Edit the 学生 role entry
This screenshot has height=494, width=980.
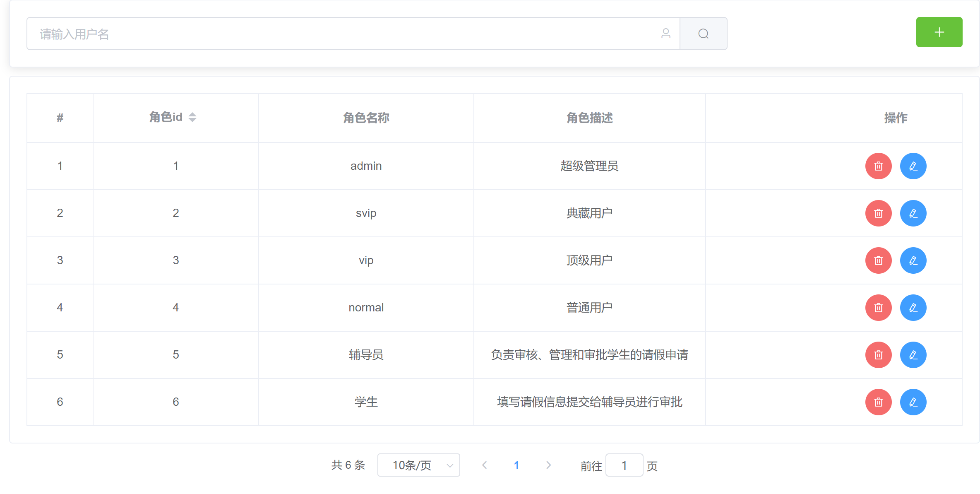tap(913, 402)
